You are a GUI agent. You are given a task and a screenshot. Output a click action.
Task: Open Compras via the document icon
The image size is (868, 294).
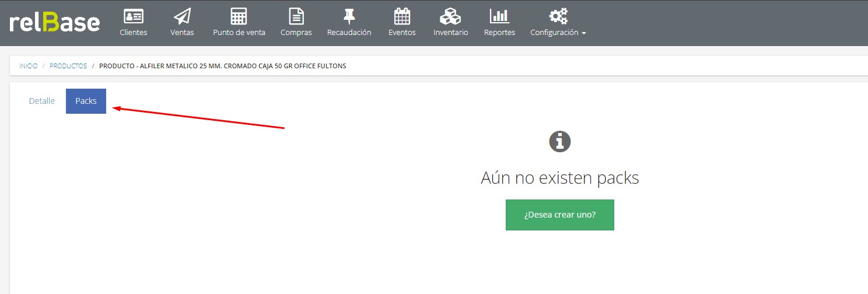(x=296, y=16)
